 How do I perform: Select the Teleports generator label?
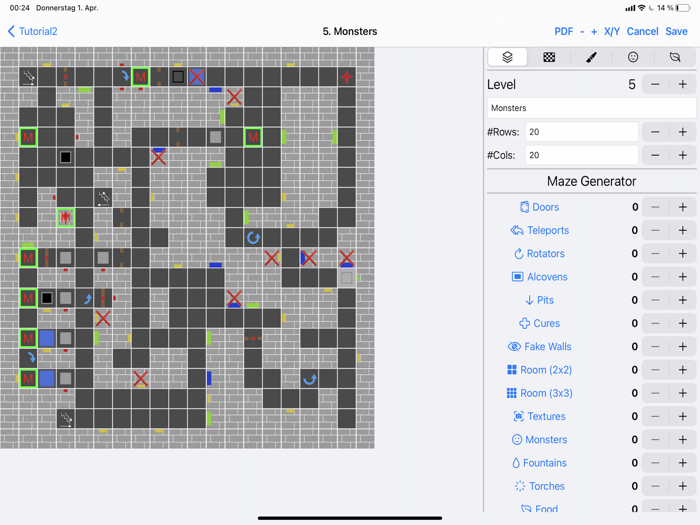tap(548, 230)
